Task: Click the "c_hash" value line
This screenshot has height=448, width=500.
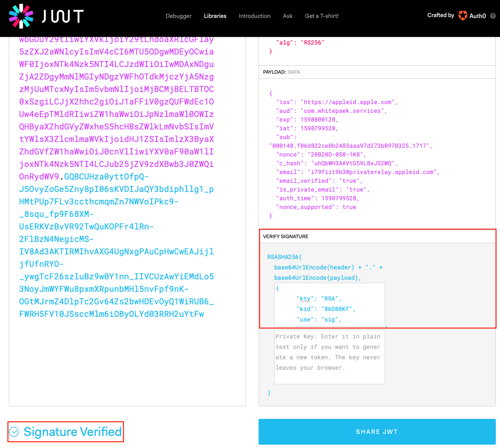Action: pos(337,163)
